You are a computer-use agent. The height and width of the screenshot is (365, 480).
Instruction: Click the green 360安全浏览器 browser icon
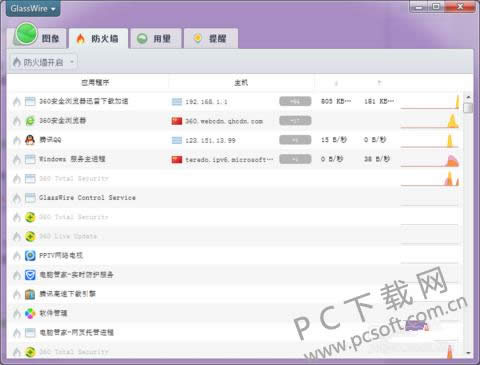coord(30,121)
